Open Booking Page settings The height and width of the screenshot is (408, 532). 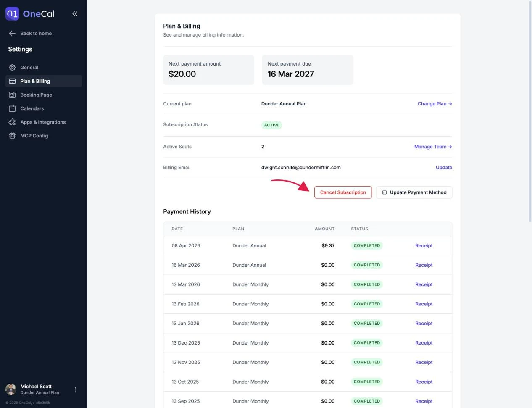tap(44, 95)
